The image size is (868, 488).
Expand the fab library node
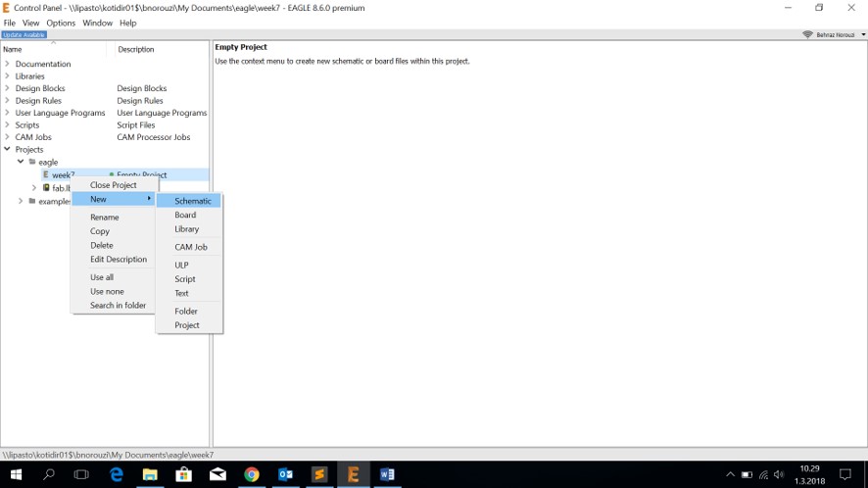point(34,188)
